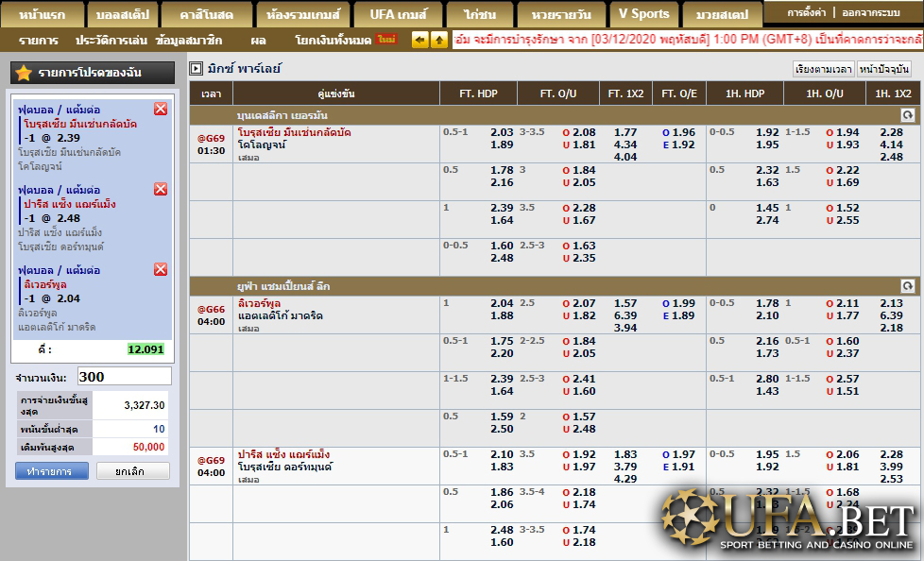Click the บุนเดสลีกา เยอรมัน league header
This screenshot has height=561, width=924.
[554, 115]
